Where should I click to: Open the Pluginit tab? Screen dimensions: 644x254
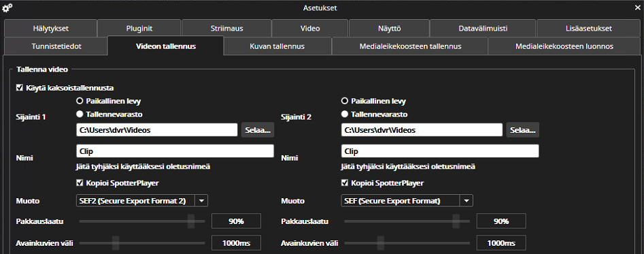[139, 29]
